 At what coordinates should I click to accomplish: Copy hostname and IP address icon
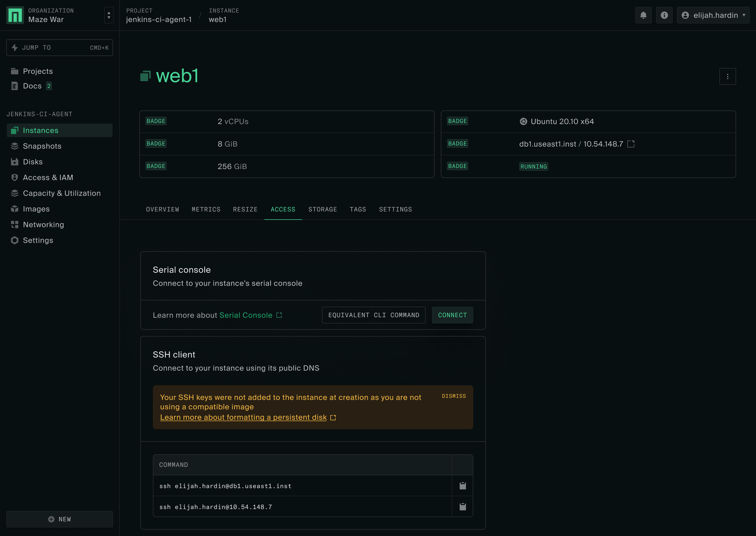(x=631, y=144)
